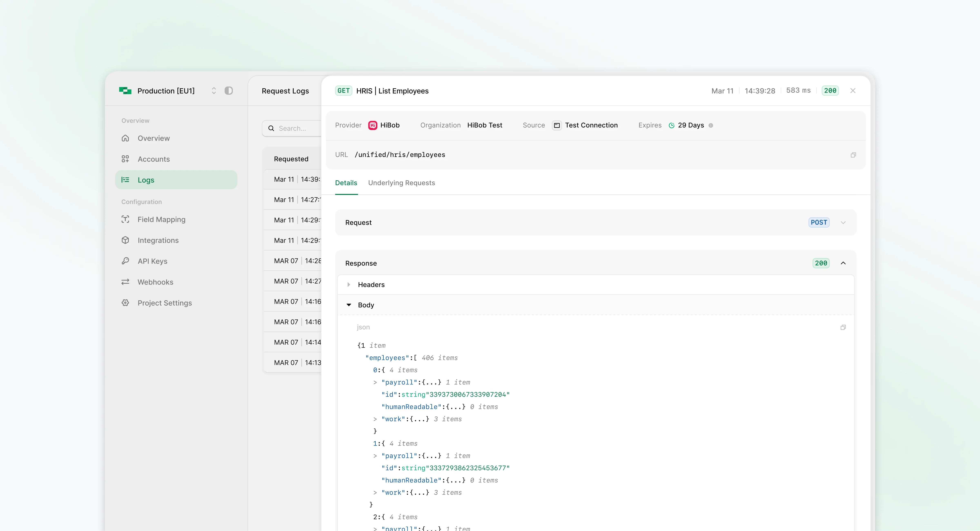Expand the first "work" JSON node

coord(375,419)
